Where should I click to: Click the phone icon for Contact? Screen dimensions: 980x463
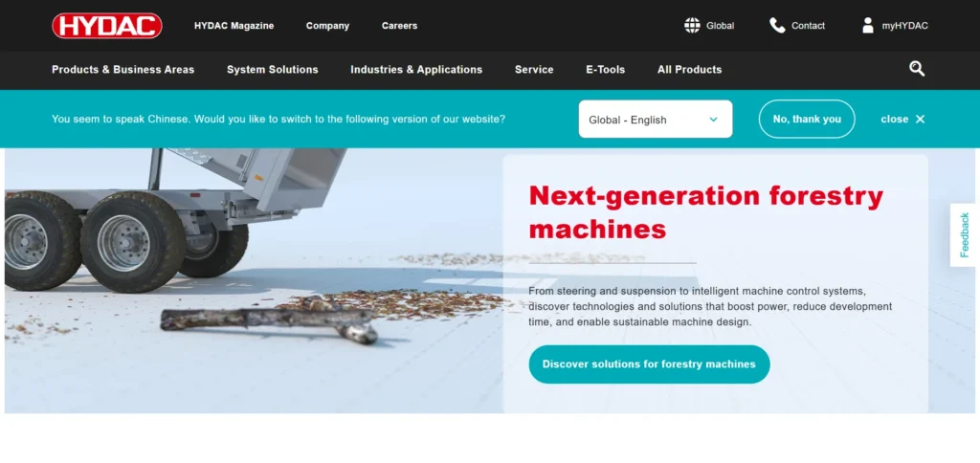pyautogui.click(x=777, y=26)
